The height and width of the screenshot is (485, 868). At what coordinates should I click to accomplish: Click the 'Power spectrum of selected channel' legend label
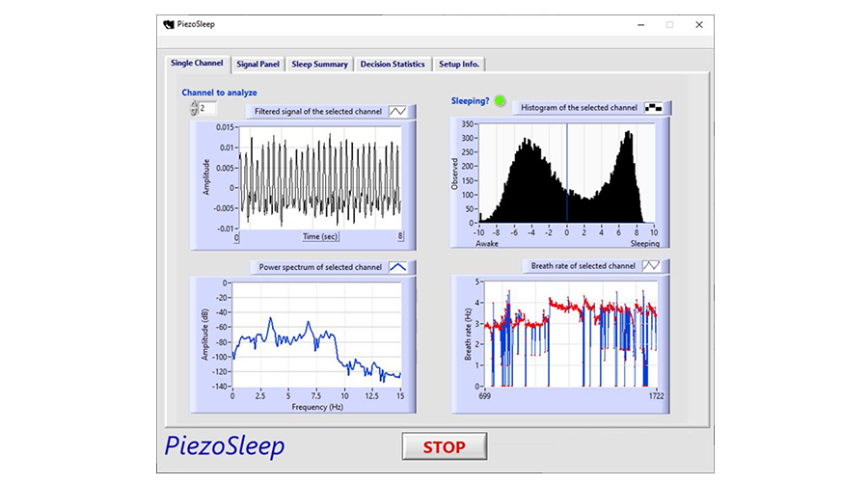(319, 267)
